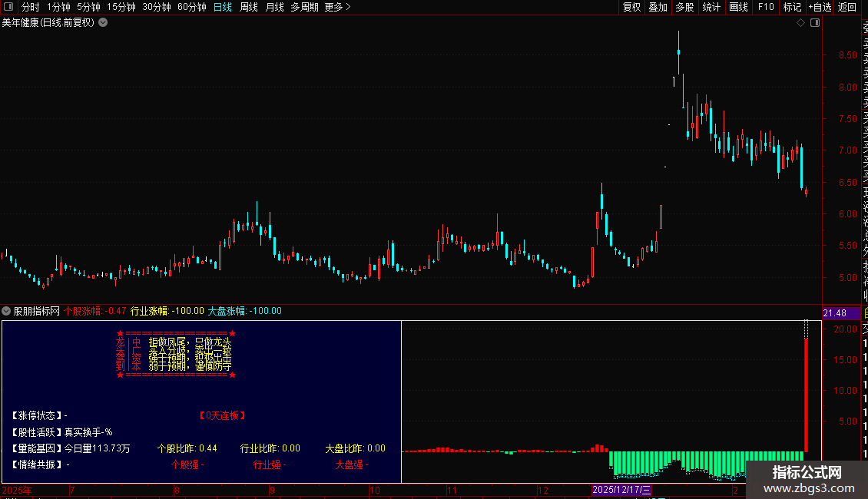Viewport: 868px width, 499px height.
Task: Click the 标记 mark button
Action: pos(792,7)
